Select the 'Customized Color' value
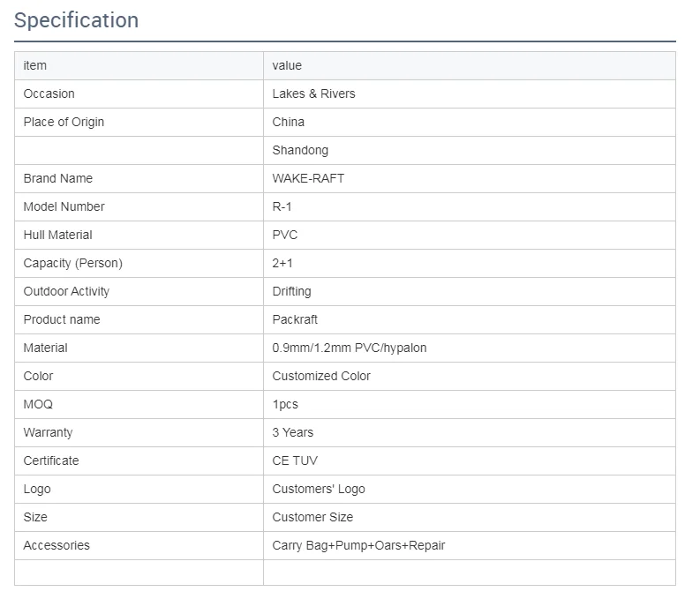The height and width of the screenshot is (599, 700). pyautogui.click(x=321, y=376)
